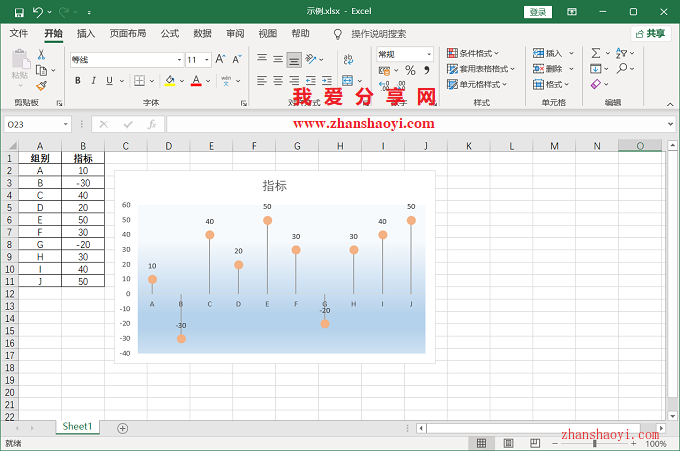Click the 格式 format cells button
This screenshot has height=451, width=680.
[x=551, y=84]
